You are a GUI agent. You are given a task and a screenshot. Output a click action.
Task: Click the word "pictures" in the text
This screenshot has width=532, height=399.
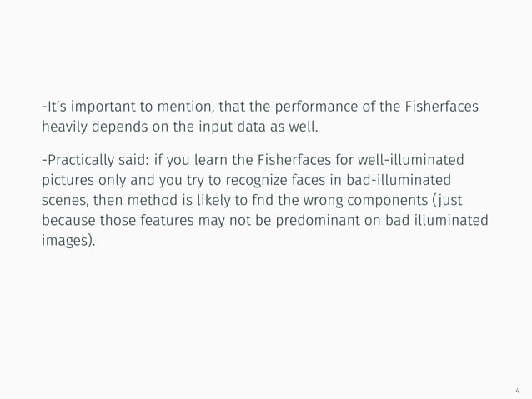coord(68,181)
